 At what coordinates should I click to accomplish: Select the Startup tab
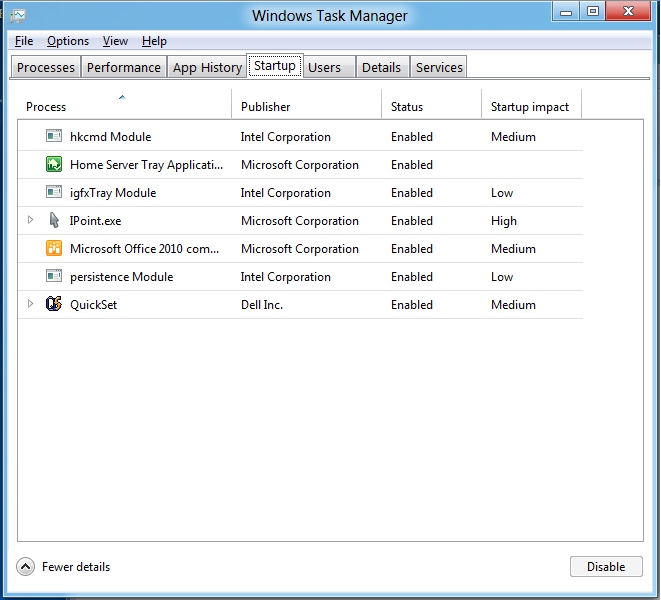275,66
